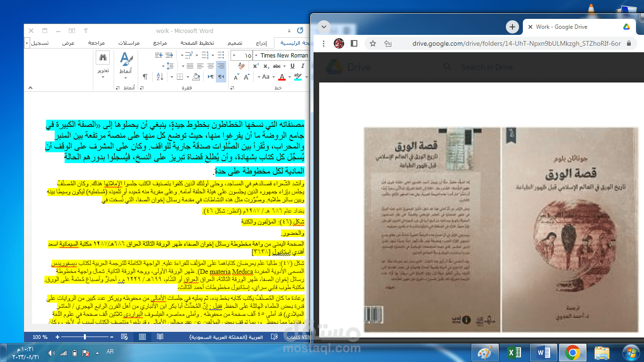Screen dimensions: 644x362
Task: Click the bookmark star icon in Chrome
Action: point(373,43)
